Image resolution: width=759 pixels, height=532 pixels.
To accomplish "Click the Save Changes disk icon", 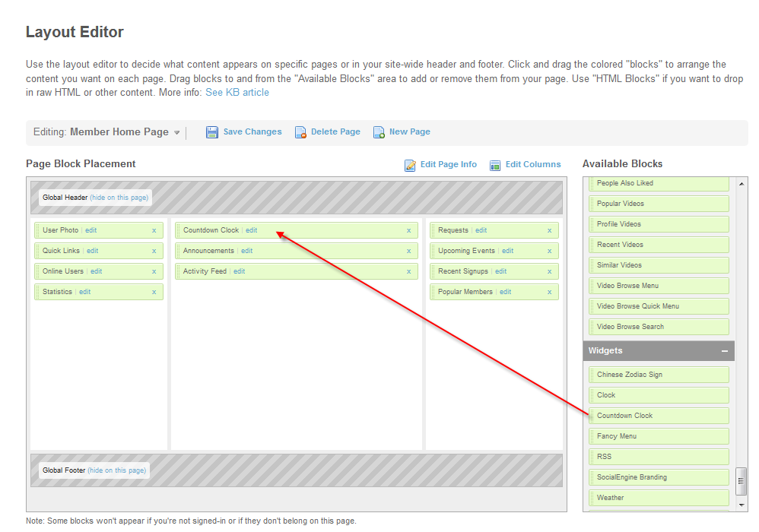I will 212,132.
